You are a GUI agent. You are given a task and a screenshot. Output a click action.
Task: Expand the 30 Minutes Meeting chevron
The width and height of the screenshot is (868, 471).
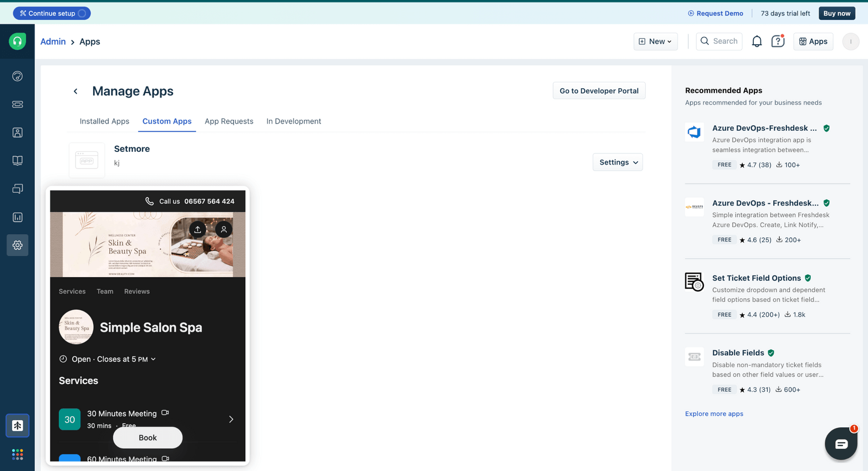[x=231, y=419]
